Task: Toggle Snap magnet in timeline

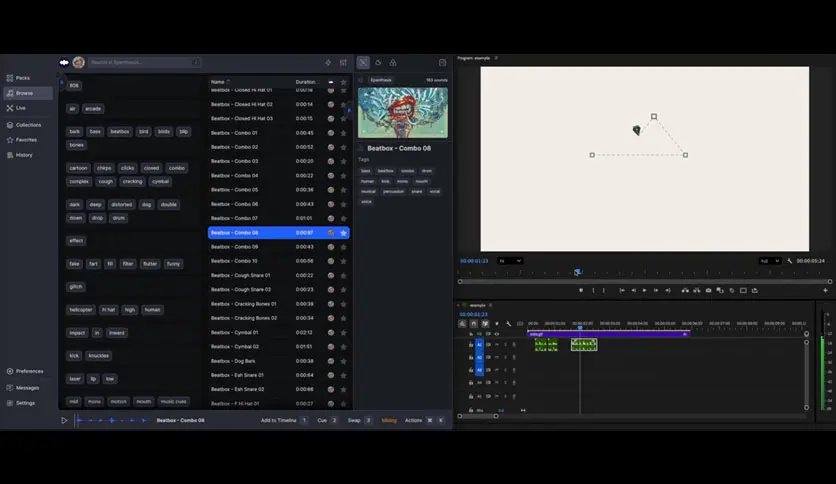Action: pyautogui.click(x=473, y=324)
